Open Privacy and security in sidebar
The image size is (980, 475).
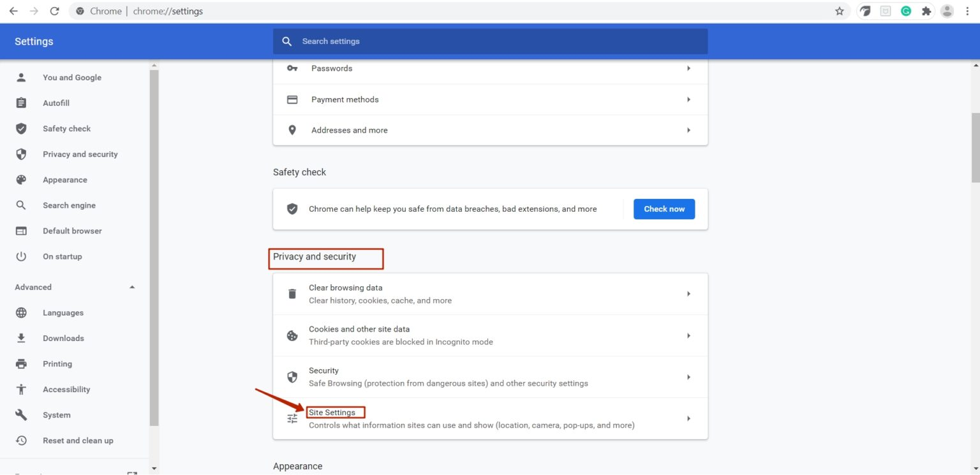80,154
